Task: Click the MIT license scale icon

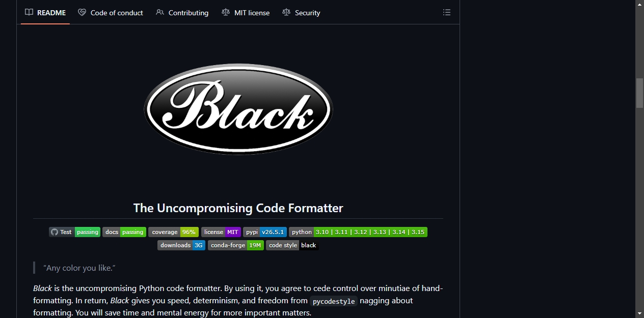Action: pyautogui.click(x=226, y=13)
